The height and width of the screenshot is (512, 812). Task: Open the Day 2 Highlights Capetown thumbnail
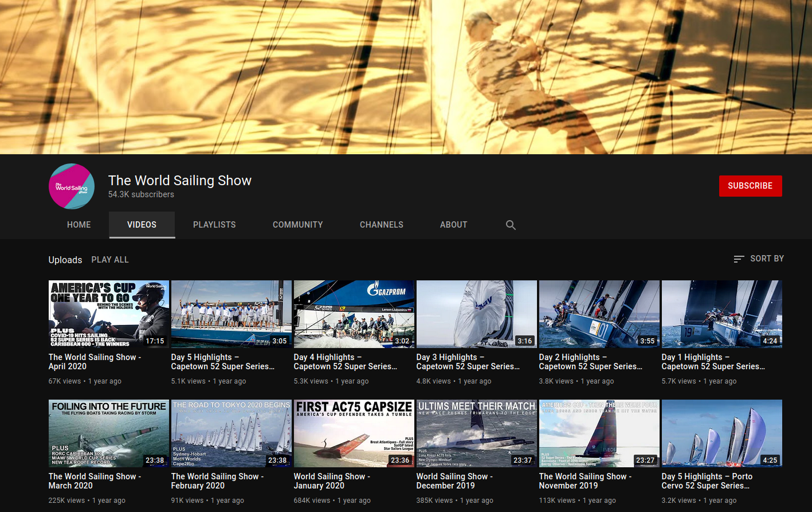pos(599,314)
